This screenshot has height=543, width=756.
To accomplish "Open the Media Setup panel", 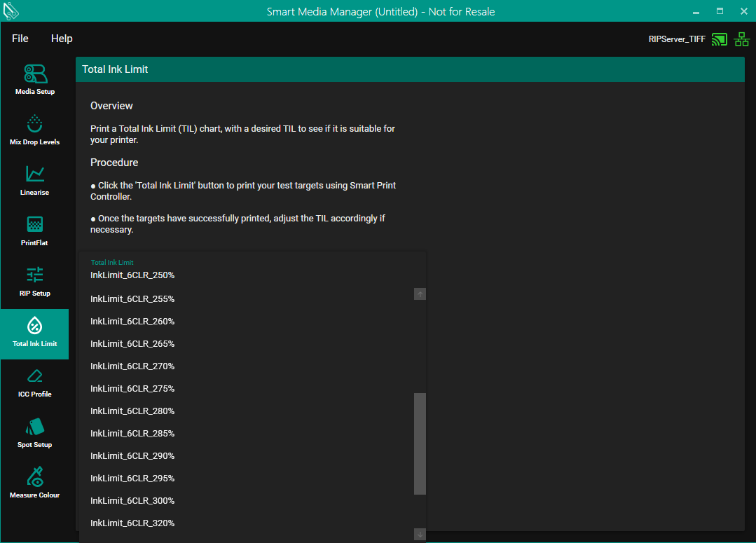I will [35, 79].
